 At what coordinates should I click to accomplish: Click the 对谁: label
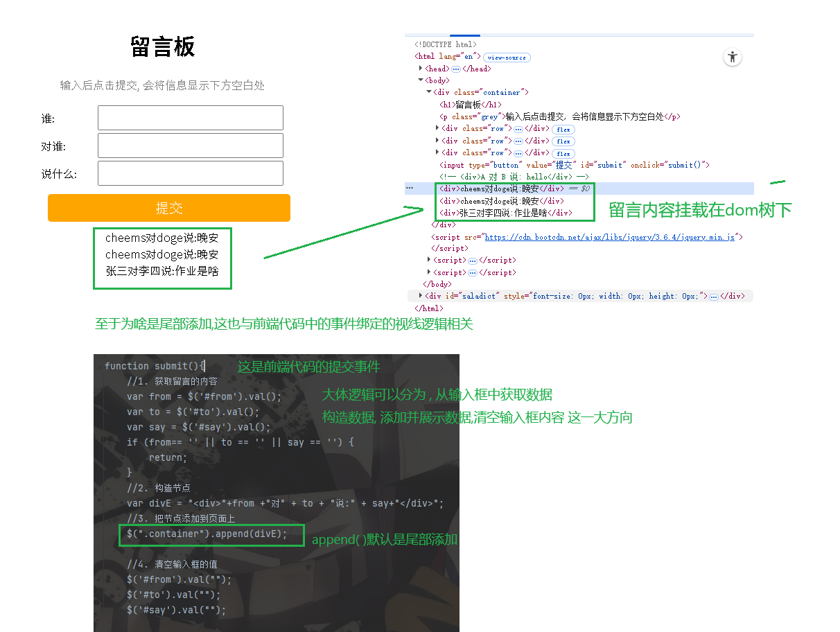coord(53,146)
